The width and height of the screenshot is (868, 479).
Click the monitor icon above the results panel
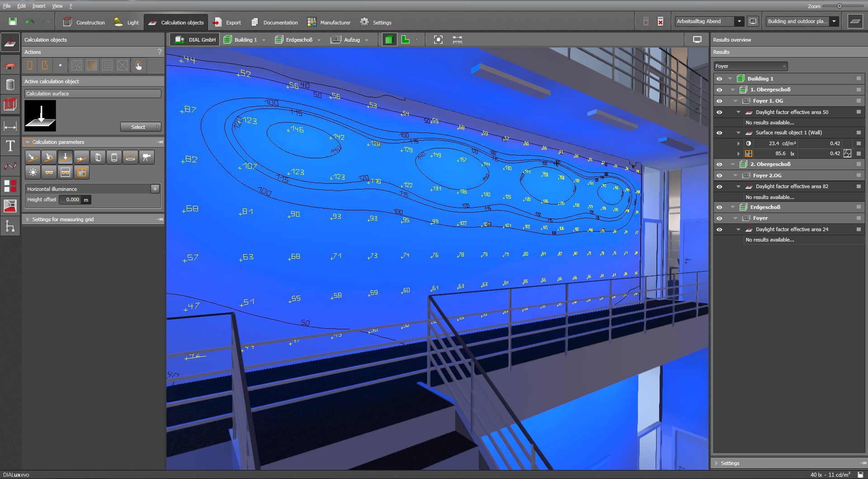697,40
